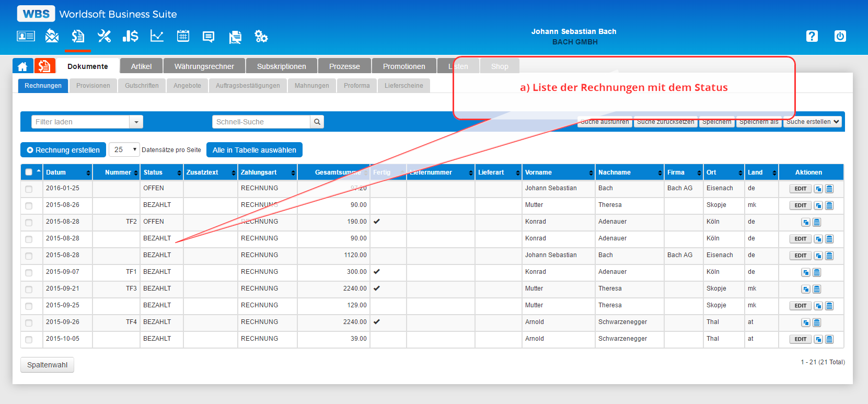Open the gears settings icon

click(x=261, y=36)
